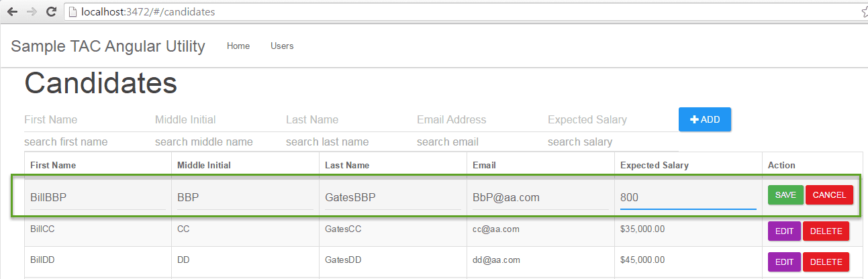This screenshot has height=279, width=868.
Task: Reload the page with refresh icon
Action: [51, 12]
